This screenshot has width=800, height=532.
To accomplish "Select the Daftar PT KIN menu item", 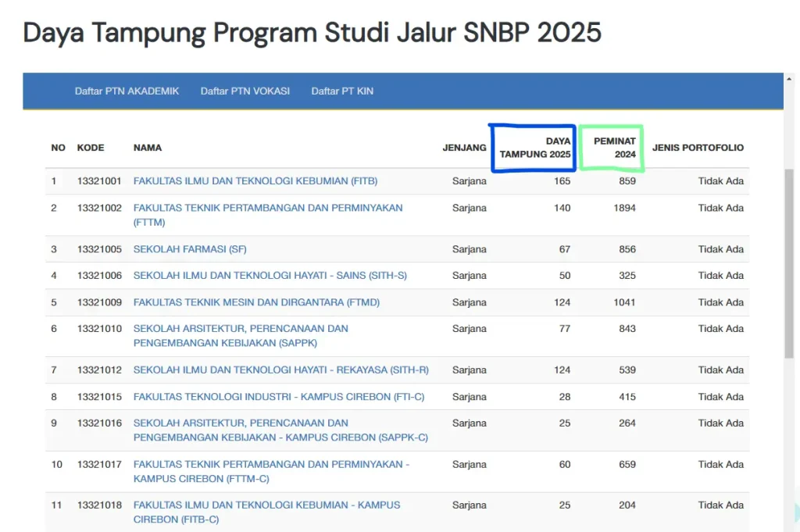I will coord(342,91).
